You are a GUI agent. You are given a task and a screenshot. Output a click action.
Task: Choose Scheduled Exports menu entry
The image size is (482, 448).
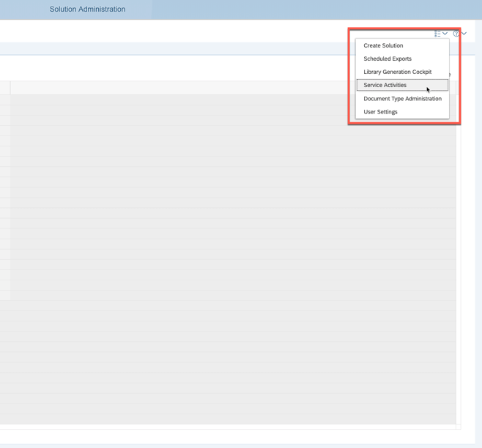[402, 59]
